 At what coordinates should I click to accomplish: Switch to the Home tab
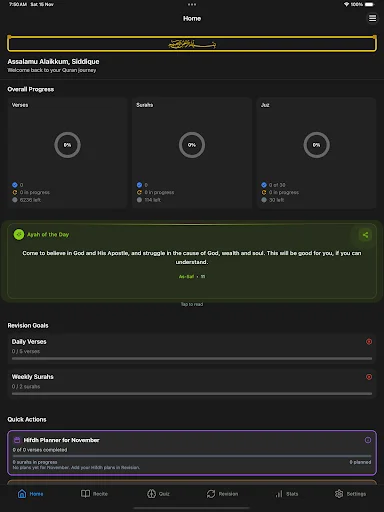point(31,494)
